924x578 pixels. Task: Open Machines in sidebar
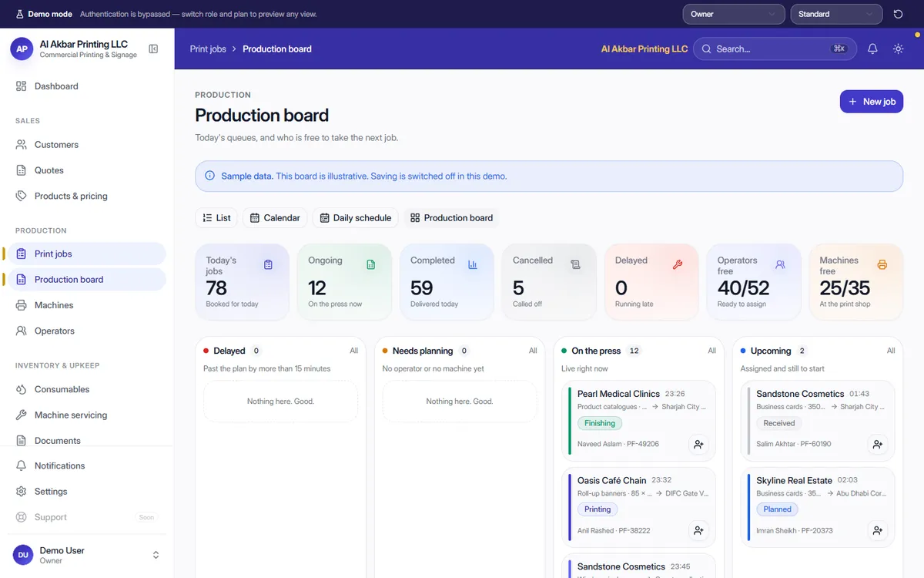[86, 305]
